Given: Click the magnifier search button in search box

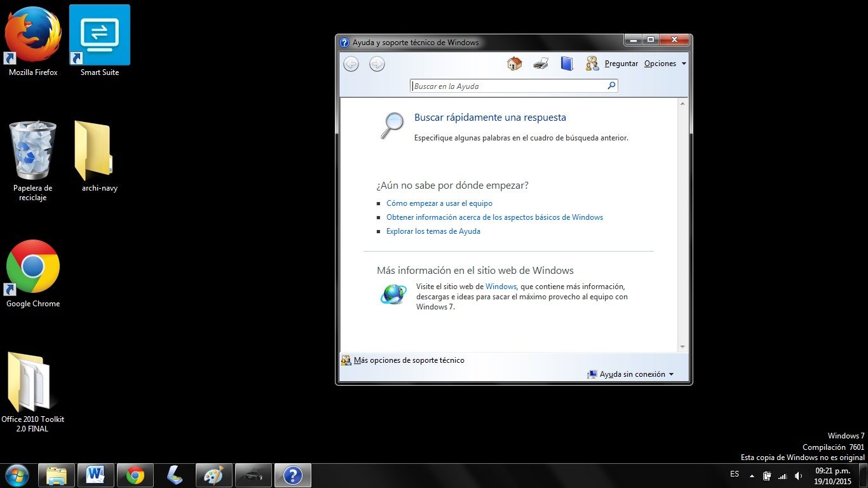Looking at the screenshot, I should (x=611, y=86).
